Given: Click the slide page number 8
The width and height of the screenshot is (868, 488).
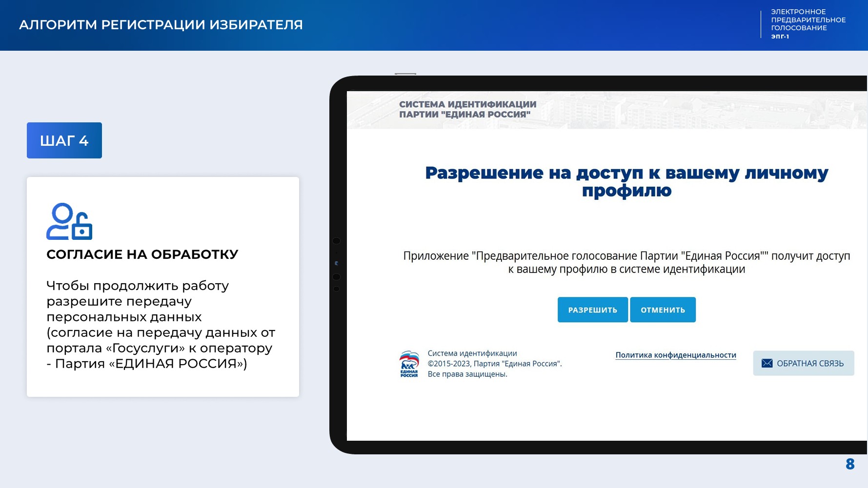Looking at the screenshot, I should (850, 464).
